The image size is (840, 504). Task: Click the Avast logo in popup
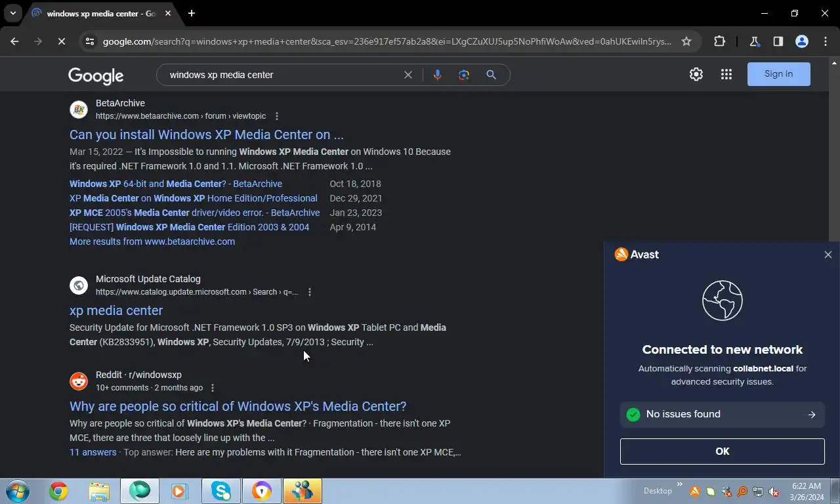click(x=637, y=255)
